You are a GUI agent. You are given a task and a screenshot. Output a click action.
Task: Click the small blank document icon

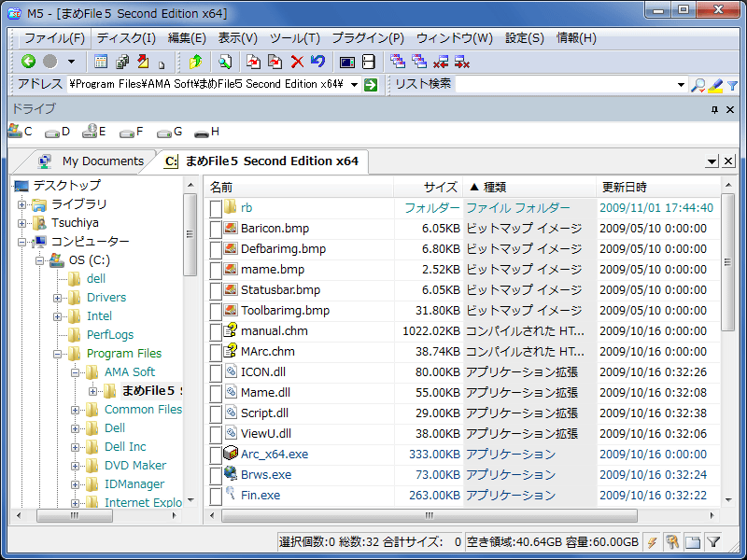click(162, 64)
